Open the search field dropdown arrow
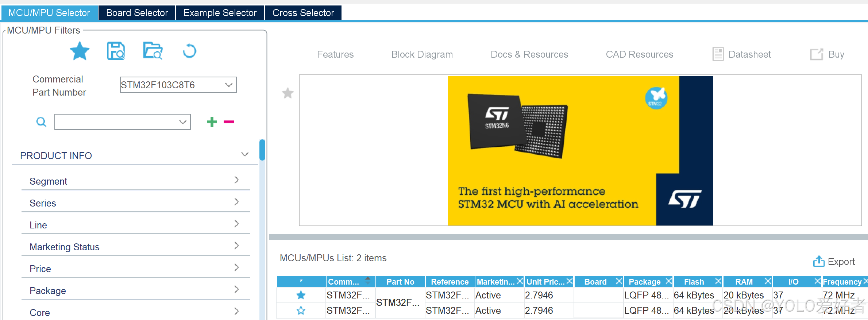Screen dimensions: 868x320 pyautogui.click(x=183, y=122)
